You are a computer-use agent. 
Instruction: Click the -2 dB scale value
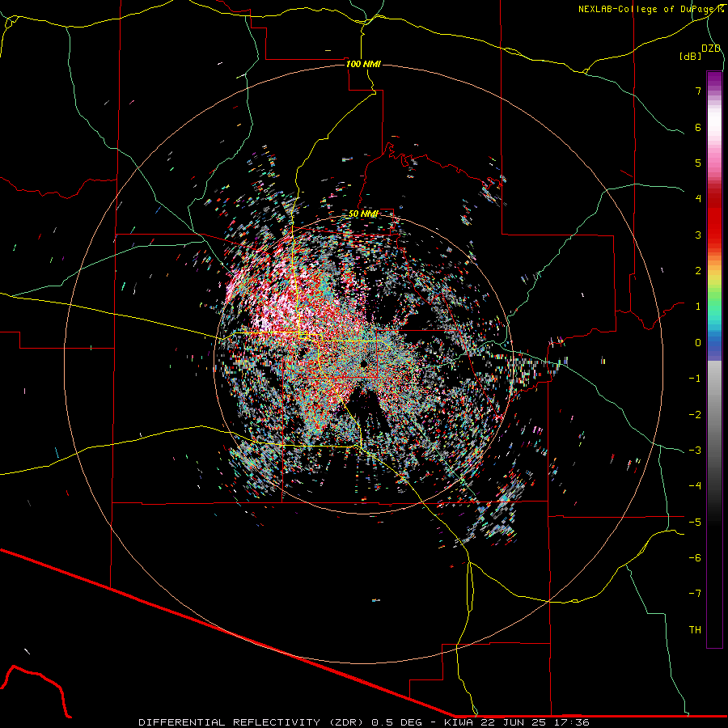coord(695,415)
